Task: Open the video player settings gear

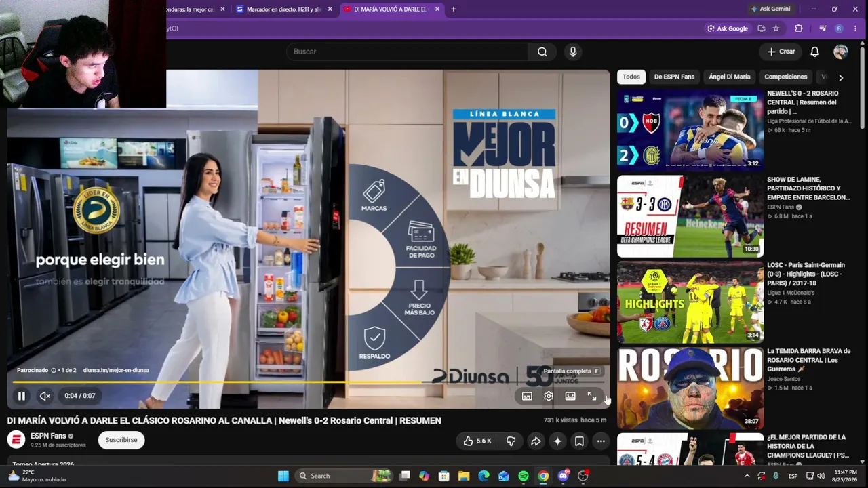Action: pos(549,396)
